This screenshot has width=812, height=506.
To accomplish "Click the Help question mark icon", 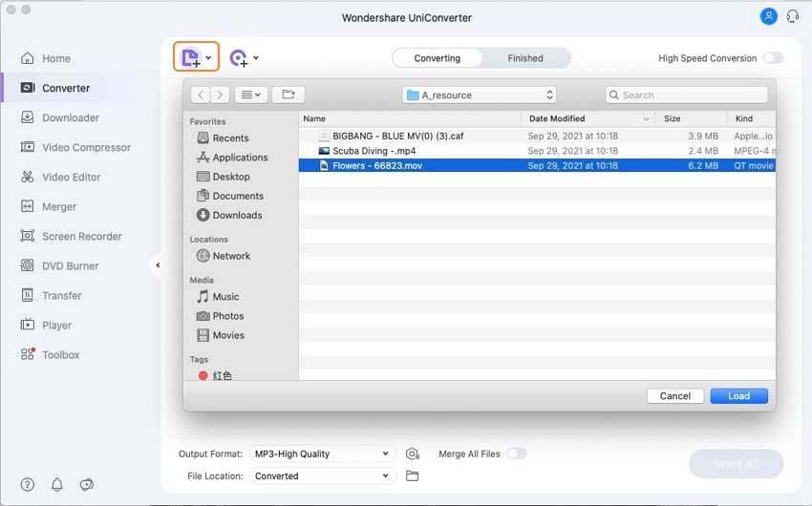I will pyautogui.click(x=28, y=484).
